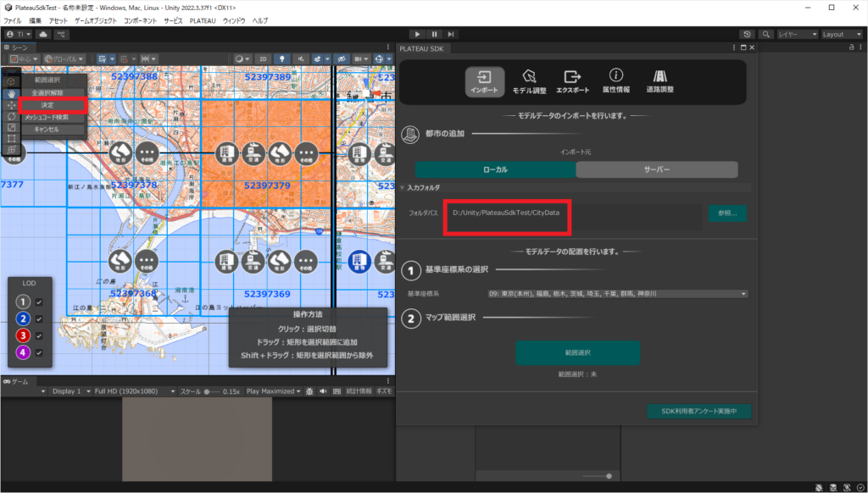Image resolution: width=868 pixels, height=493 pixels.
Task: Open the ゲームオブジェクト menu
Action: (96, 20)
